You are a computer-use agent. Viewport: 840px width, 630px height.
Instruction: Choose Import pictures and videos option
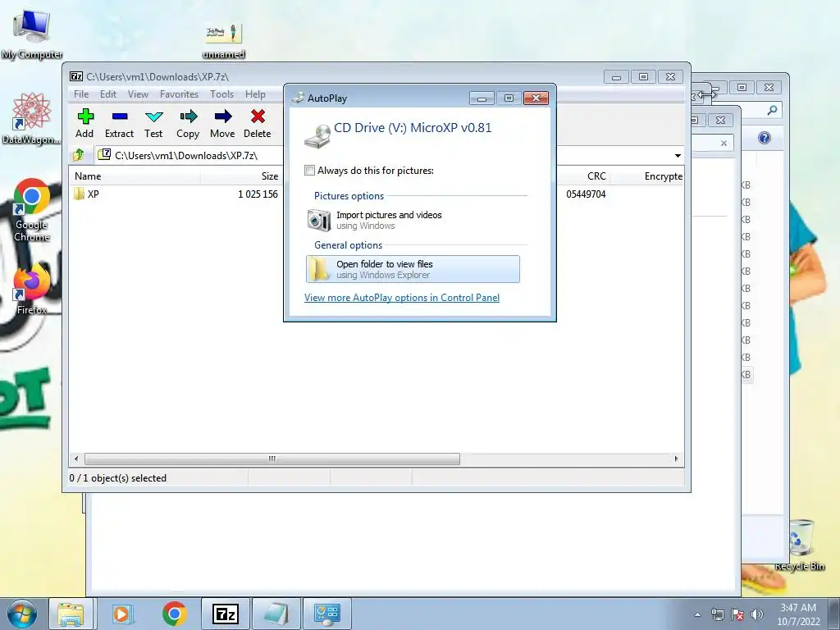[x=413, y=220]
